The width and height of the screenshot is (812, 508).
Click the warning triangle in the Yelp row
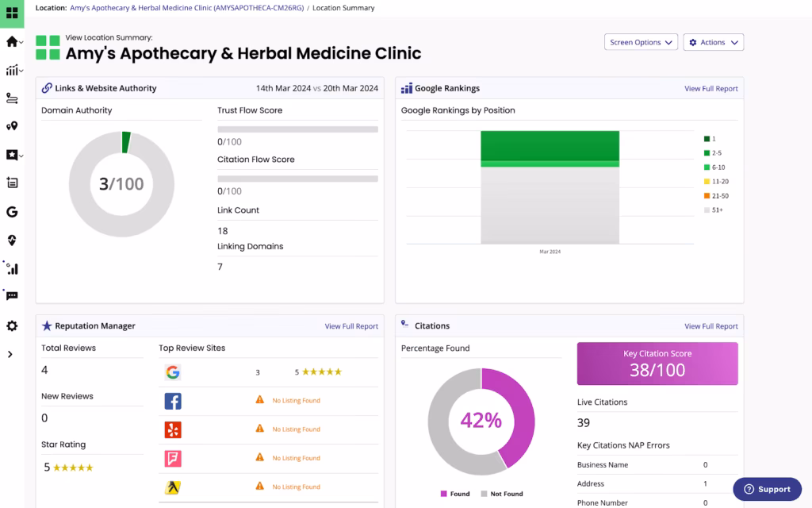coord(260,429)
